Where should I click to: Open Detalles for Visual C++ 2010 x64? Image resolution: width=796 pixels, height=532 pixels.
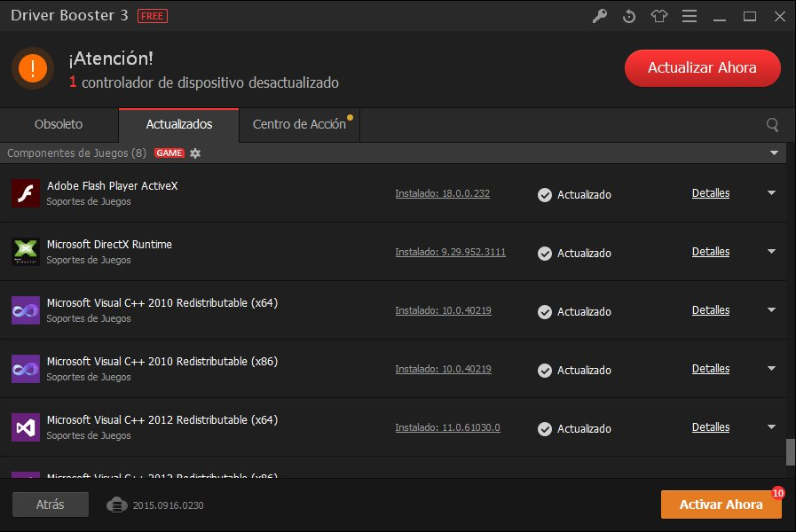[711, 309]
